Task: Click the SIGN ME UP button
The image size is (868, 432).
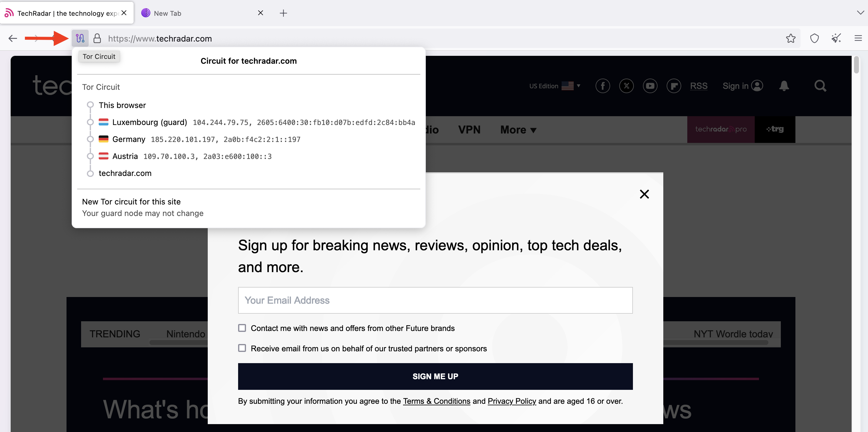Action: [435, 376]
